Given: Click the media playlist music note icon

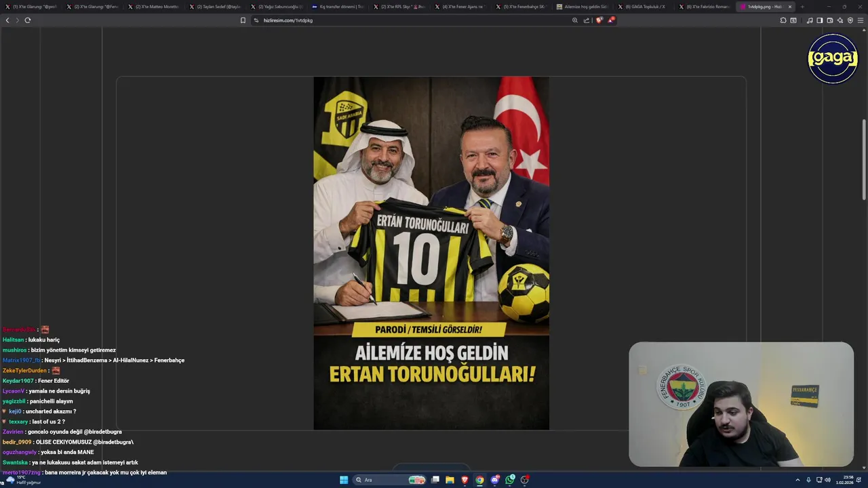Looking at the screenshot, I should click(x=810, y=20).
